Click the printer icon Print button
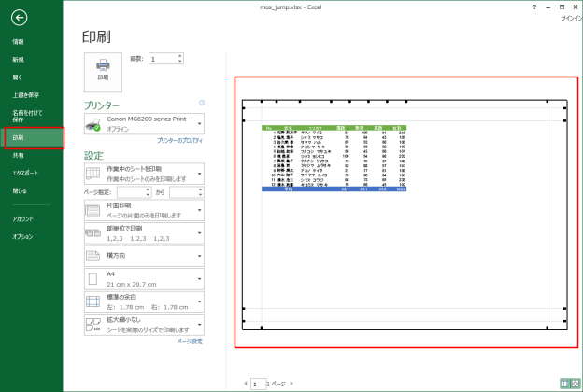The image size is (583, 392). click(103, 72)
